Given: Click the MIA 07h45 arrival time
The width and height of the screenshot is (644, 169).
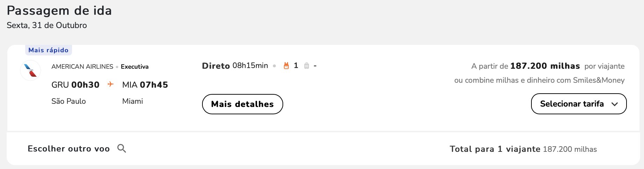Looking at the screenshot, I should (145, 84).
